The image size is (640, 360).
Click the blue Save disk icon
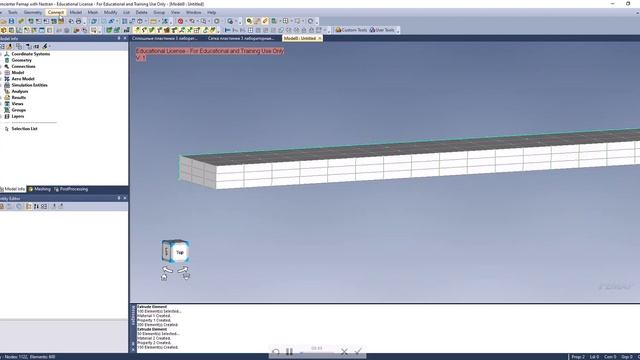point(11,21)
